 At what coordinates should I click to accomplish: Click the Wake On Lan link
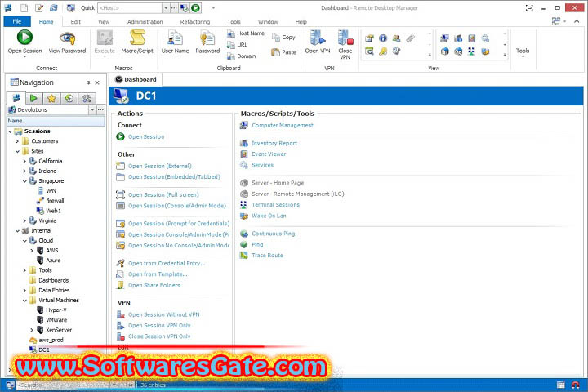(x=269, y=216)
